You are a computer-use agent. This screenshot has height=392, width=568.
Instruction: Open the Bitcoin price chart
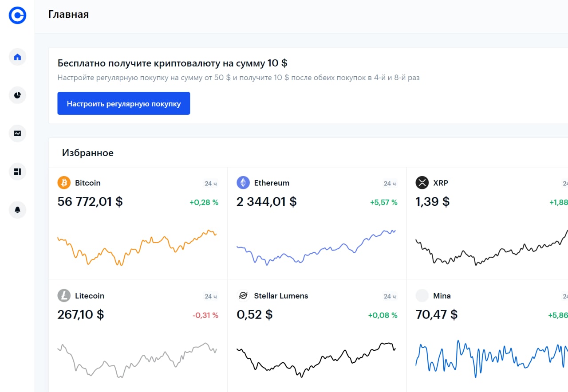(137, 247)
